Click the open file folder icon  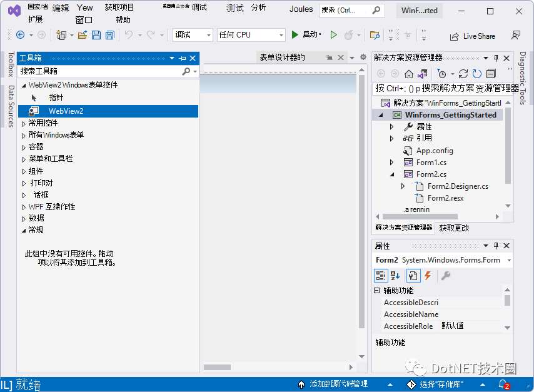click(83, 35)
